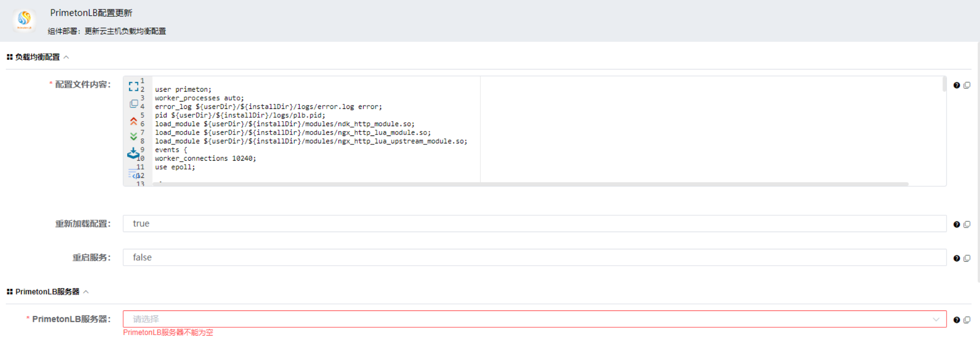
Task: Show help tooltip for 重新加载配置
Action: point(956,224)
